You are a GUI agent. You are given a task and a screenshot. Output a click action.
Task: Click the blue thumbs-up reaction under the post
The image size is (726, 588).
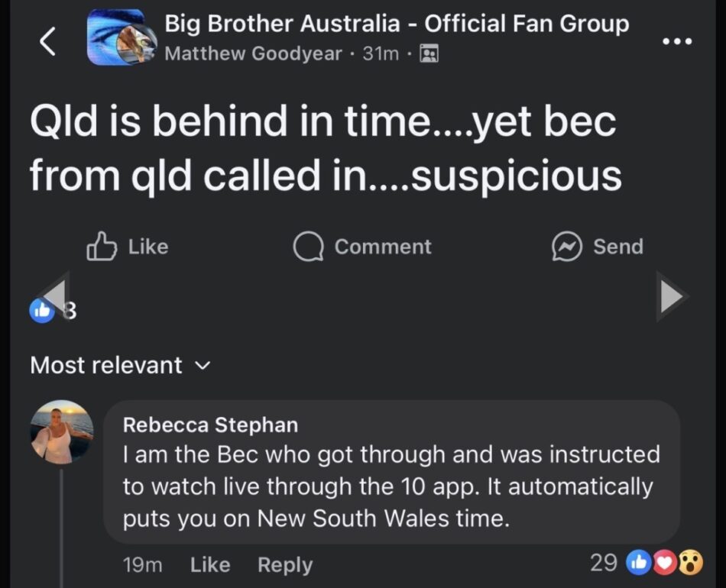click(43, 311)
